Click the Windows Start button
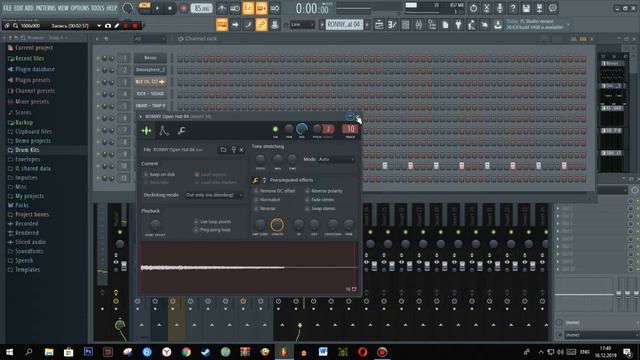The height and width of the screenshot is (360, 640). coord(9,352)
